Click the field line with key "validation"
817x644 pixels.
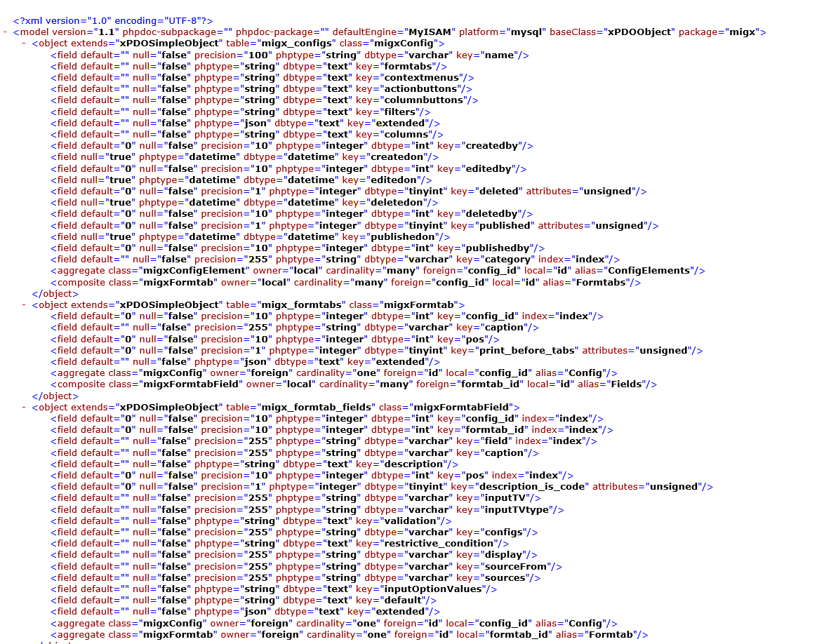pyautogui.click(x=251, y=521)
